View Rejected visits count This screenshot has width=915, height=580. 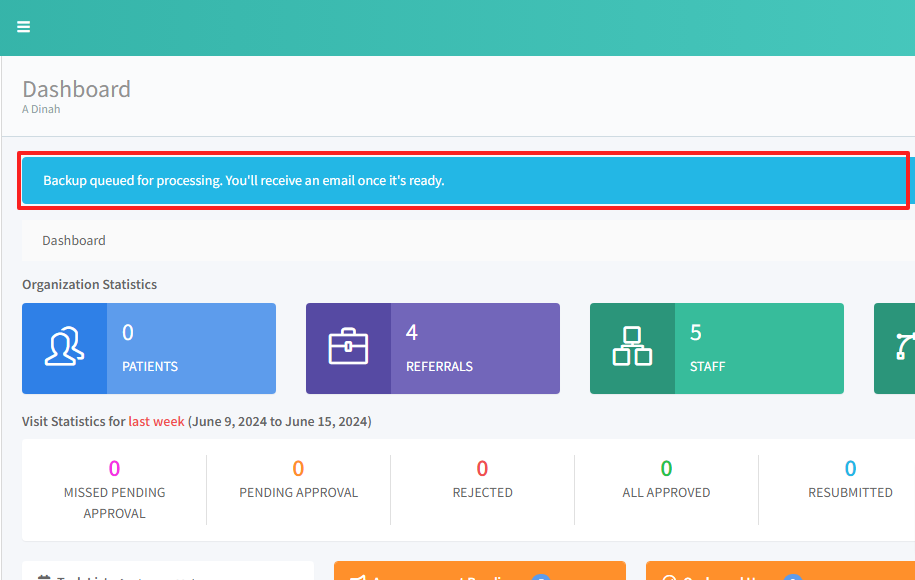pos(482,468)
